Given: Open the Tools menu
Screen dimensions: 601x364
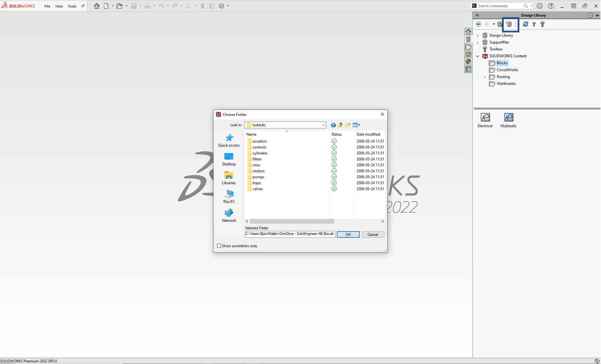Looking at the screenshot, I should click(72, 6).
